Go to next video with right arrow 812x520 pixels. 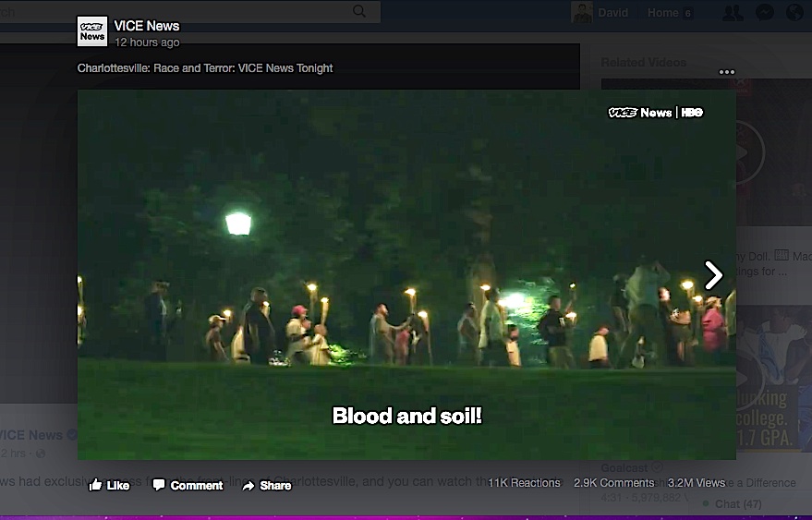(713, 275)
